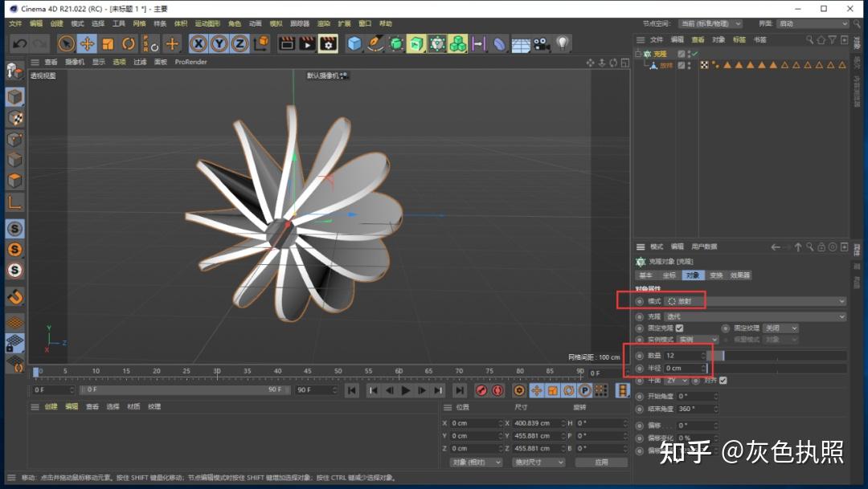Open the viewport 摄像机 menu
The height and width of the screenshot is (489, 868).
[x=75, y=62]
